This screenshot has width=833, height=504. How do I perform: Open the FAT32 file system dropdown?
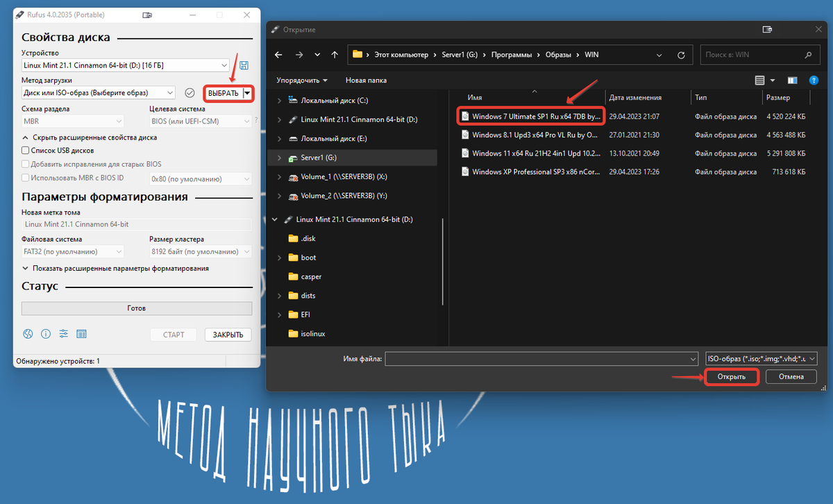118,251
